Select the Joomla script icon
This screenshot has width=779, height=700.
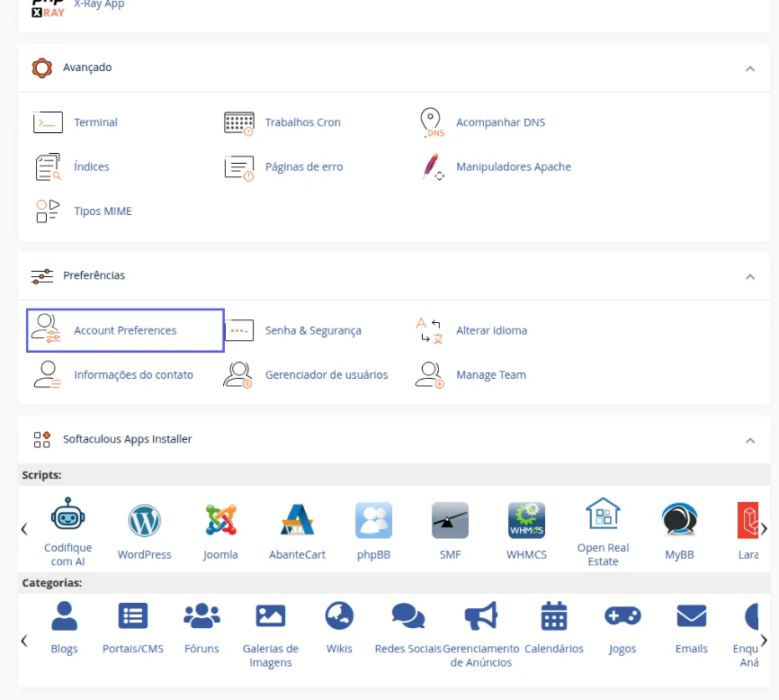[221, 520]
